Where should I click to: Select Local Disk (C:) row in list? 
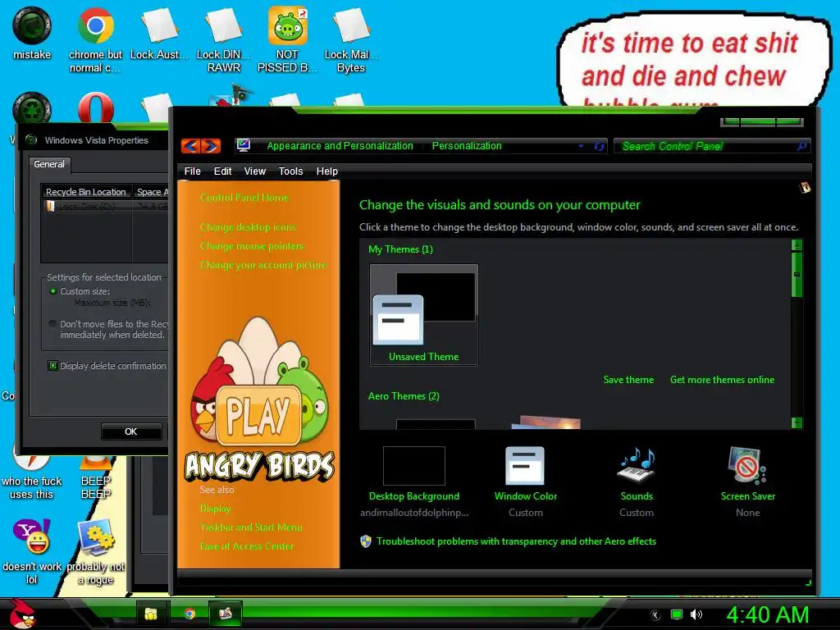coord(106,206)
